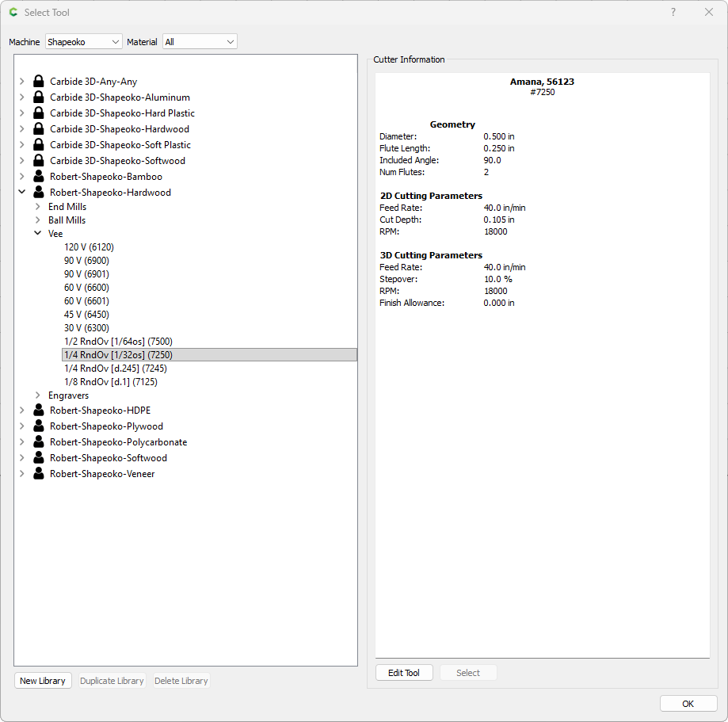Collapse the Robert-Shapeoko-Hardwood library
The width and height of the screenshot is (728, 722).
(22, 193)
